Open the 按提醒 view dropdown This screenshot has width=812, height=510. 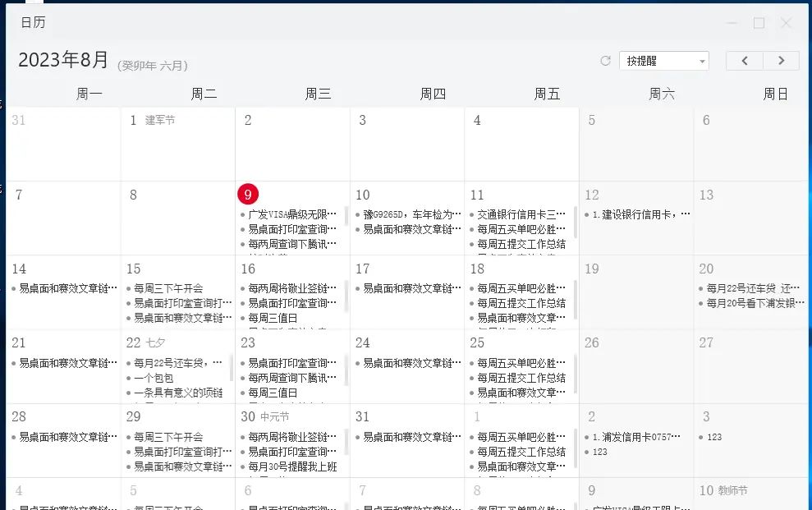click(x=663, y=60)
